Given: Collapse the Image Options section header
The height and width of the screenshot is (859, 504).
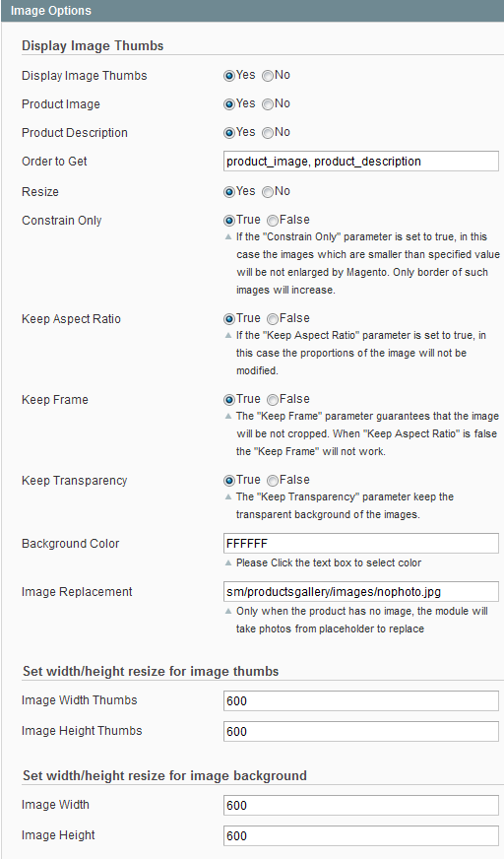Looking at the screenshot, I should 252,11.
